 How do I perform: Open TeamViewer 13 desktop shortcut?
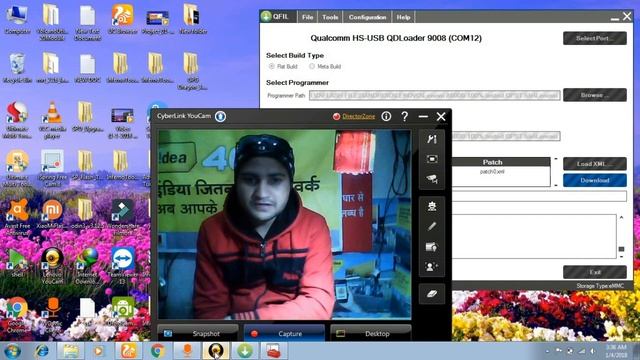click(122, 265)
